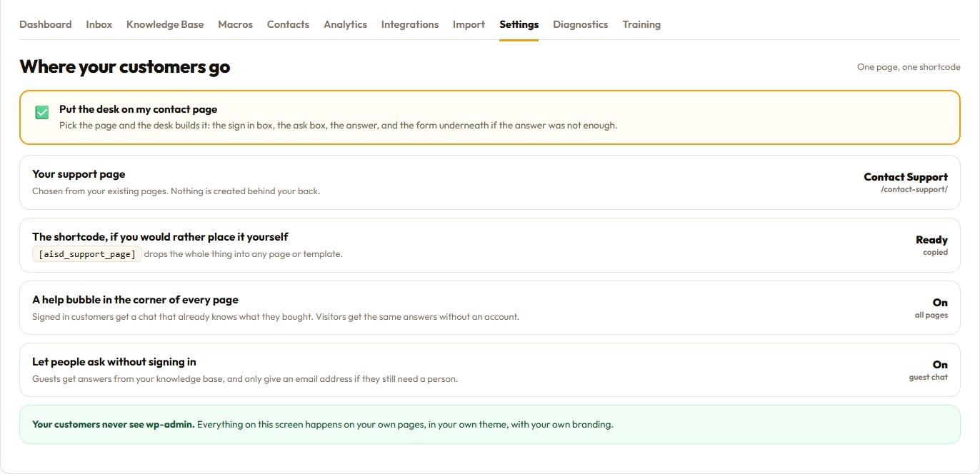Click the 'Your support page' heading
980x474 pixels.
[x=79, y=174]
